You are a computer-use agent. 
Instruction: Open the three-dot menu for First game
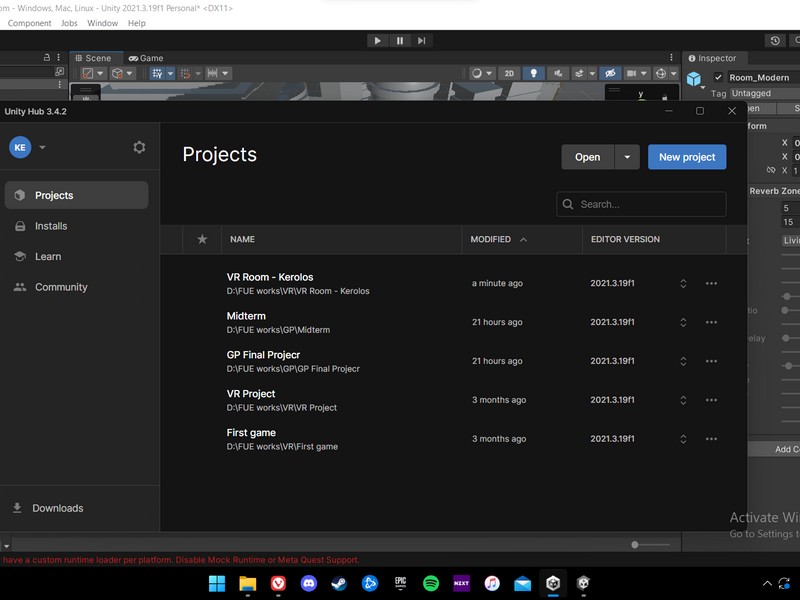click(711, 439)
